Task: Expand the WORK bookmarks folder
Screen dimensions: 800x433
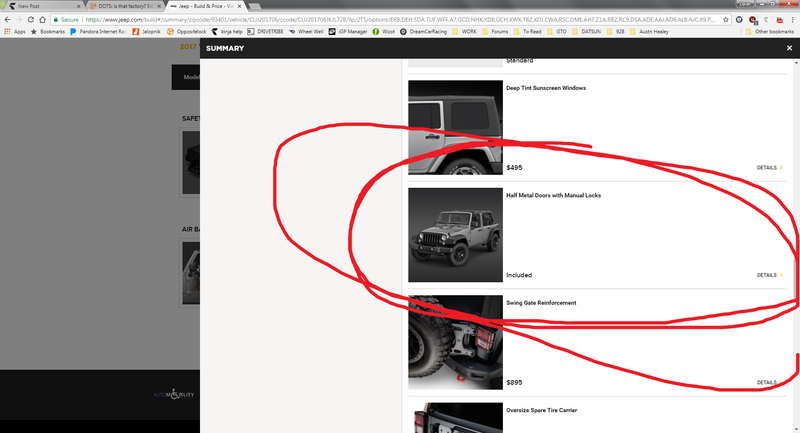Action: 465,32
